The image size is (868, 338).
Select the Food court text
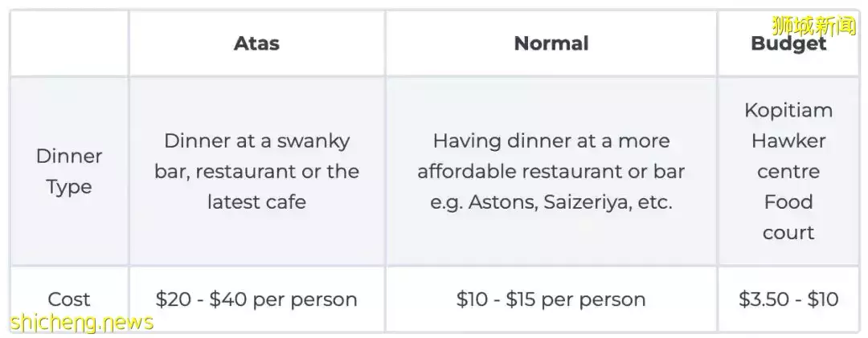(x=788, y=217)
